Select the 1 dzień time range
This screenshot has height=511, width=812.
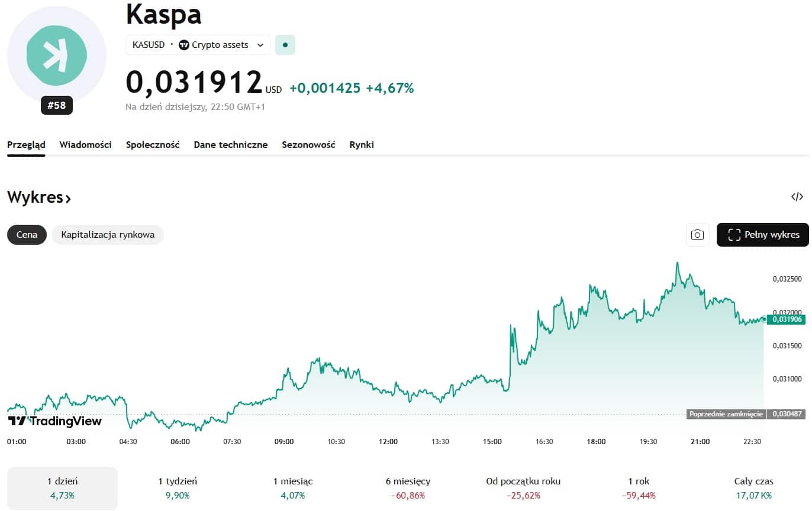pyautogui.click(x=62, y=488)
